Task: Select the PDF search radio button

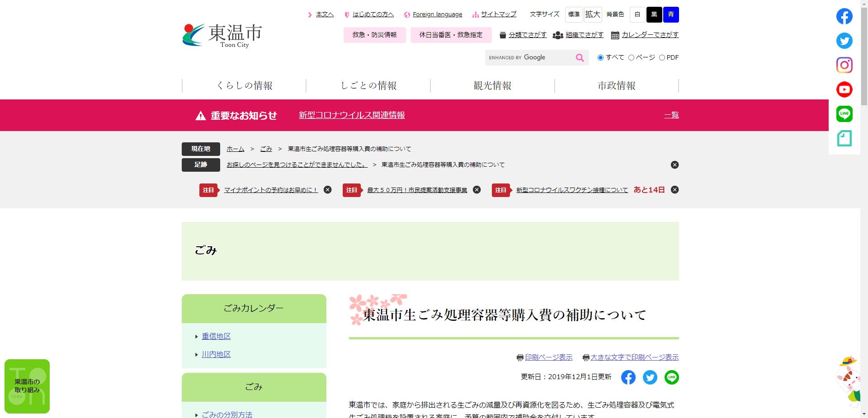Action: click(662, 57)
